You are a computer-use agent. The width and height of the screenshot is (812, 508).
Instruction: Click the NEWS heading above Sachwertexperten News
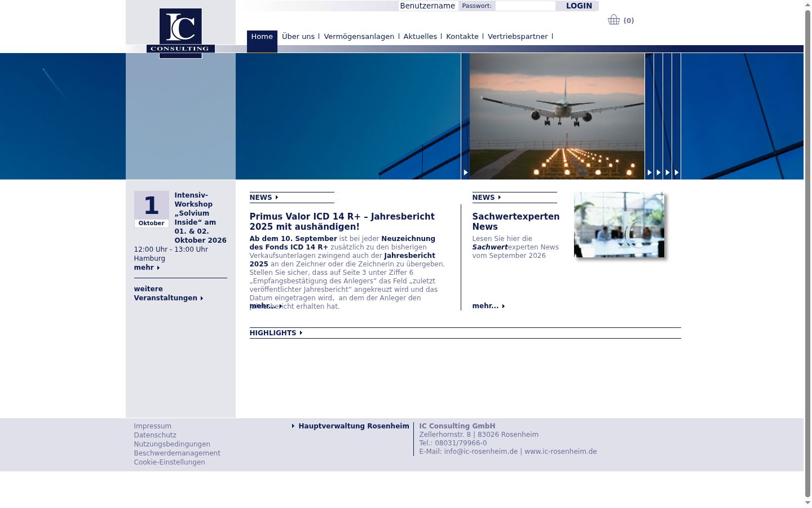(x=487, y=198)
